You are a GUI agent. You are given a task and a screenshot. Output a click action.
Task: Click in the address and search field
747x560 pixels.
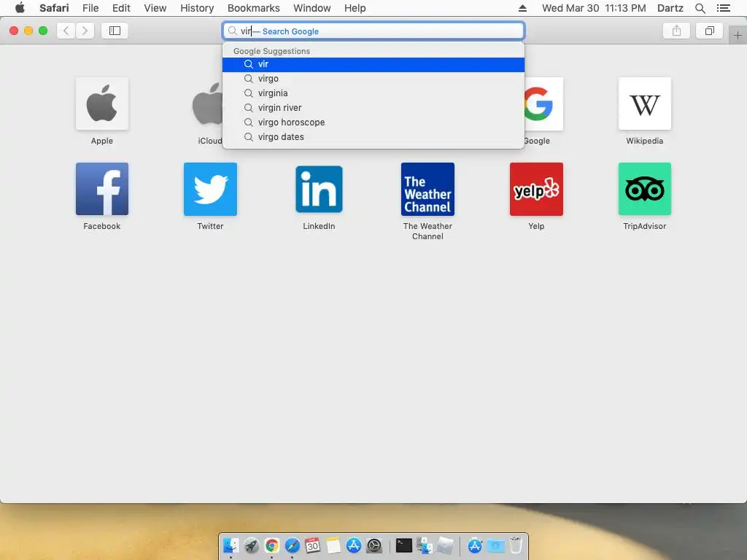tap(373, 31)
